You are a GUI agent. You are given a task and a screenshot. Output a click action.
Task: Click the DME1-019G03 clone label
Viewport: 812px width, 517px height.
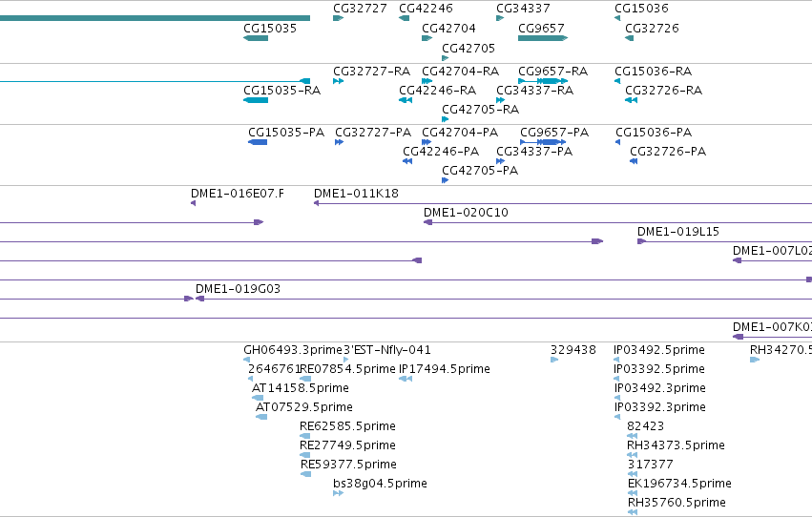tap(238, 288)
